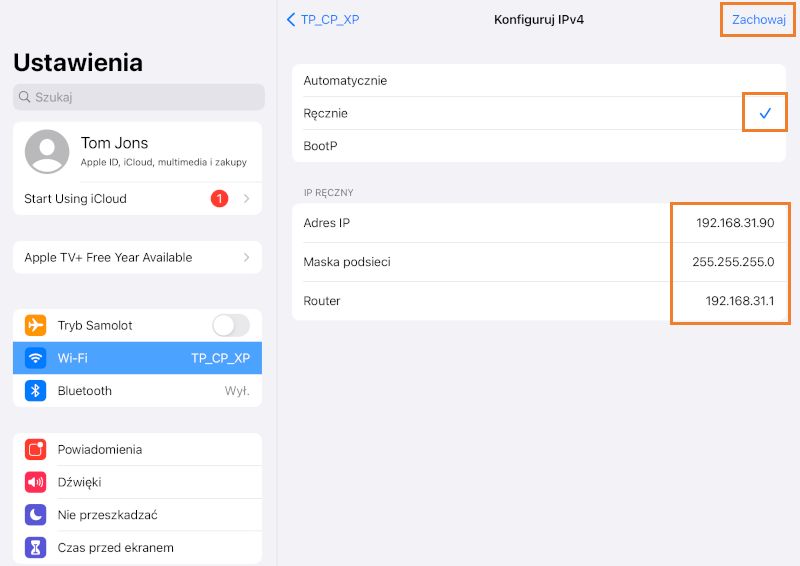Toggle the Tryb Samolot switch

tap(230, 325)
